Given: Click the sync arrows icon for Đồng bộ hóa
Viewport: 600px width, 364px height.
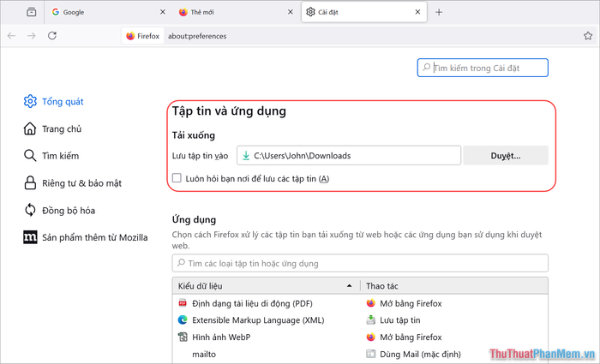Looking at the screenshot, I should tap(30, 210).
